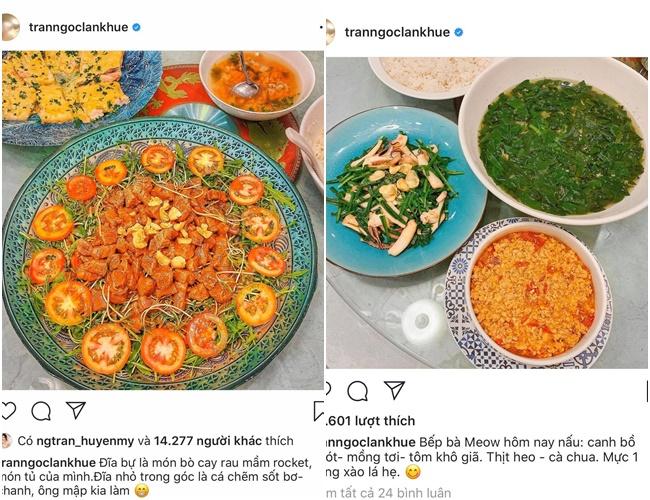Save the left post with the bookmark icon
The height and width of the screenshot is (500, 650).
(x=318, y=410)
